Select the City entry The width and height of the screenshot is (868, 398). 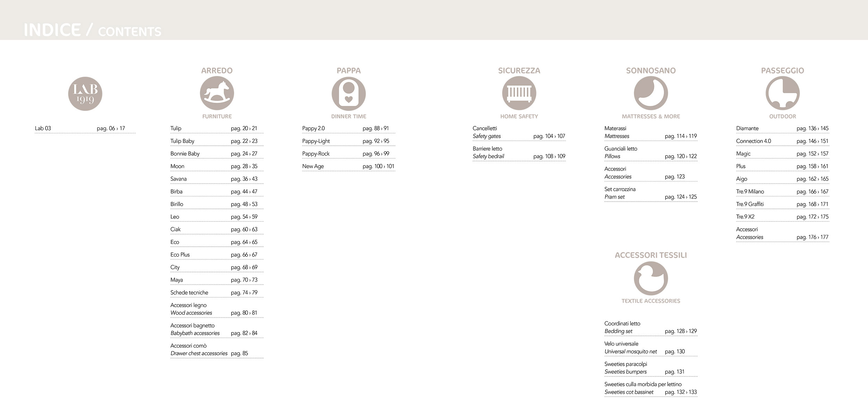(x=217, y=267)
